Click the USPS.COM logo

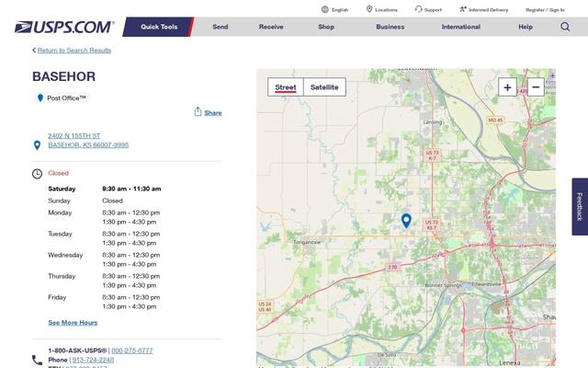[x=64, y=27]
